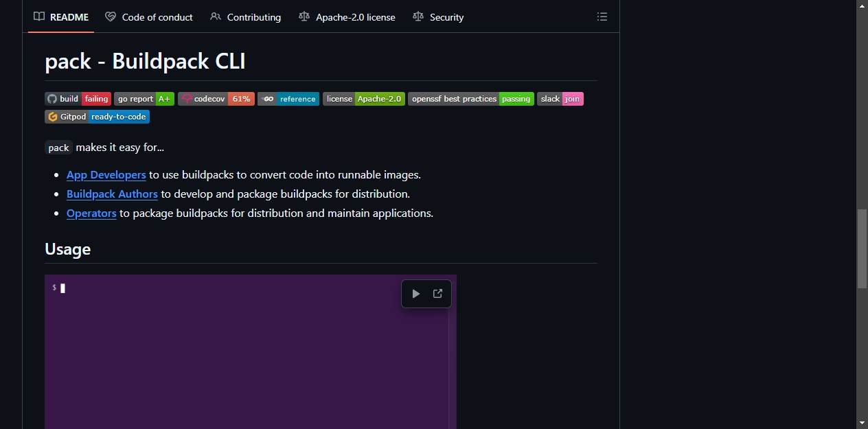Open openssf best practices passing badge
The width and height of the screenshot is (868, 429).
pyautogui.click(x=471, y=99)
